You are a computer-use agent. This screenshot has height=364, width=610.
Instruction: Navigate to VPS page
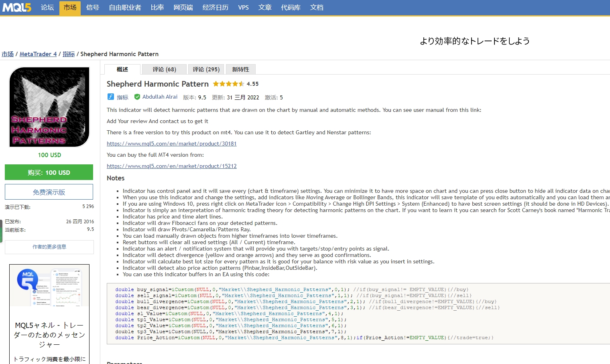(243, 8)
